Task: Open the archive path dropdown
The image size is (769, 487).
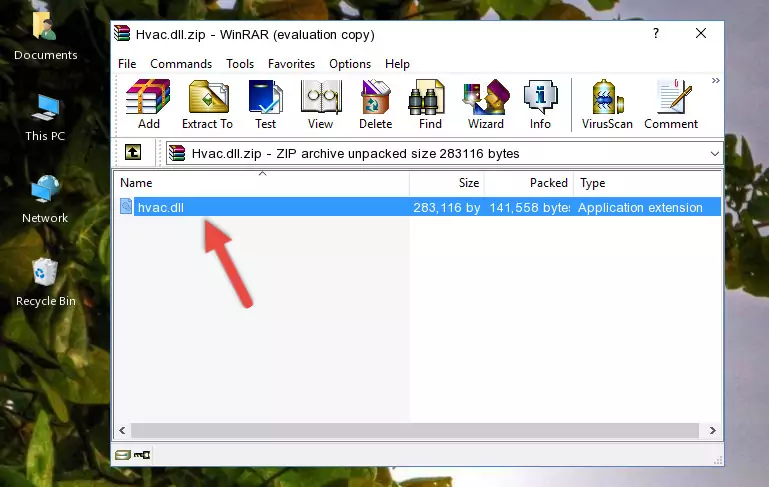Action: [x=715, y=154]
